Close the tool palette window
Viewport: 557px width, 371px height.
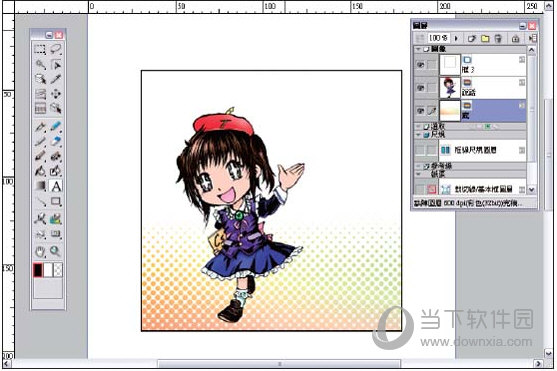(59, 35)
